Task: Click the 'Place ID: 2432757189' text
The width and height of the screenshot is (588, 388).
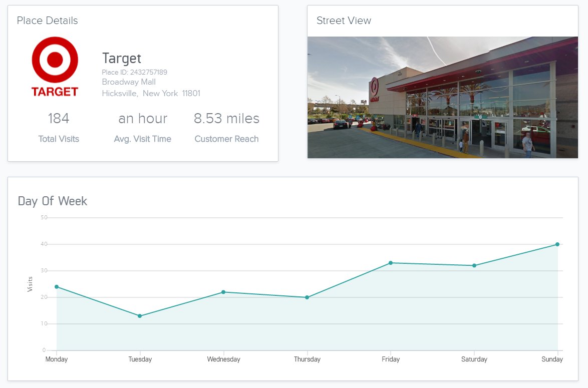Action: (135, 72)
